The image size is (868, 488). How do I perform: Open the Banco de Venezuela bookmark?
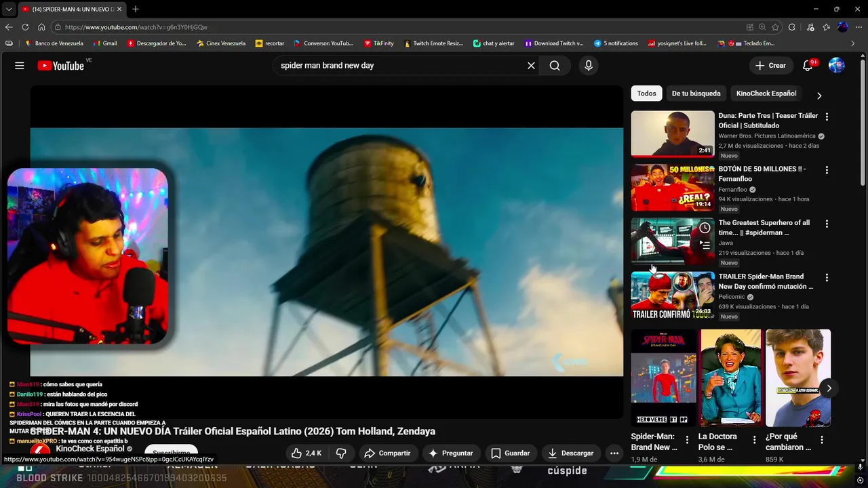(x=54, y=43)
